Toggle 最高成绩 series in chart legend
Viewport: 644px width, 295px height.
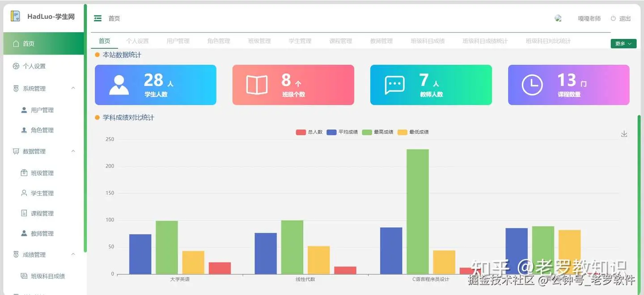coord(377,132)
